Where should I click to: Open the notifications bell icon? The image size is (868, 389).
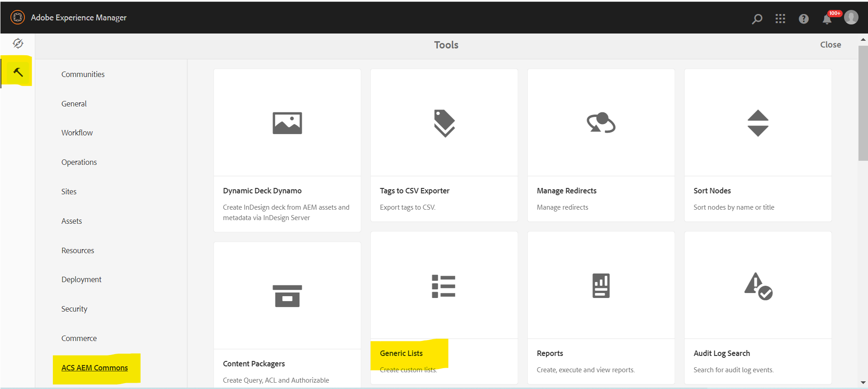(827, 19)
